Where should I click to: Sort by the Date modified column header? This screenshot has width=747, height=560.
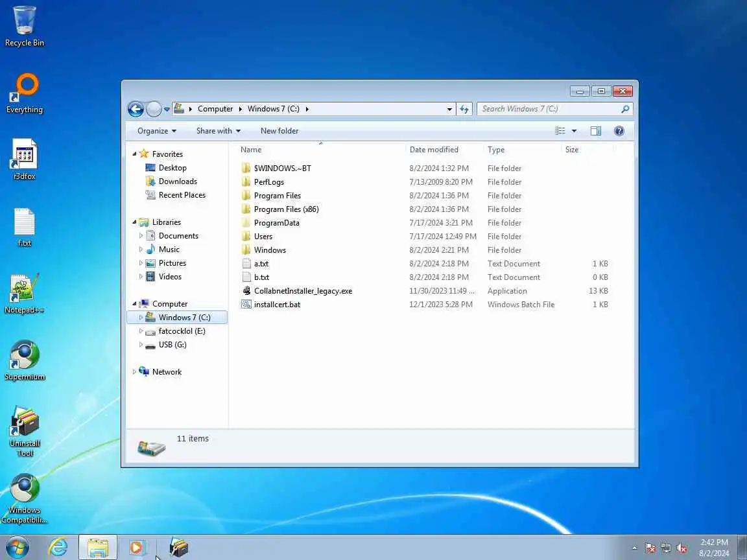click(444, 150)
